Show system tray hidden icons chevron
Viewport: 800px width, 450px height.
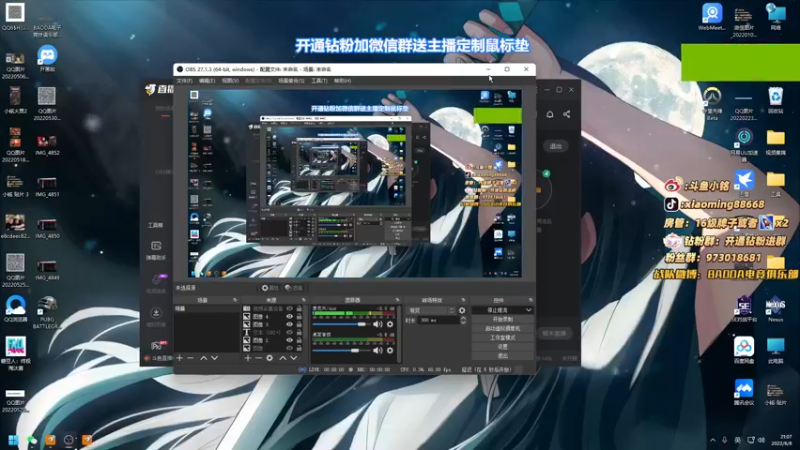point(713,440)
